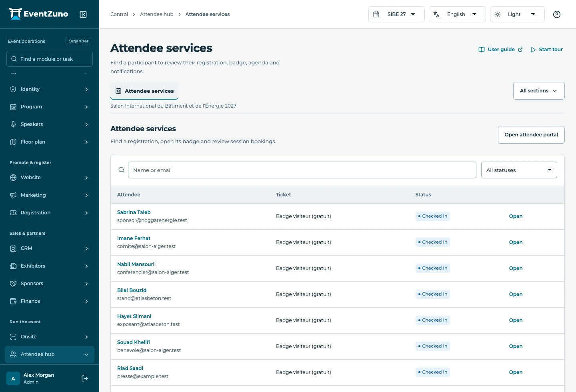Click the logout icon next to Alex Morgan

85,378
